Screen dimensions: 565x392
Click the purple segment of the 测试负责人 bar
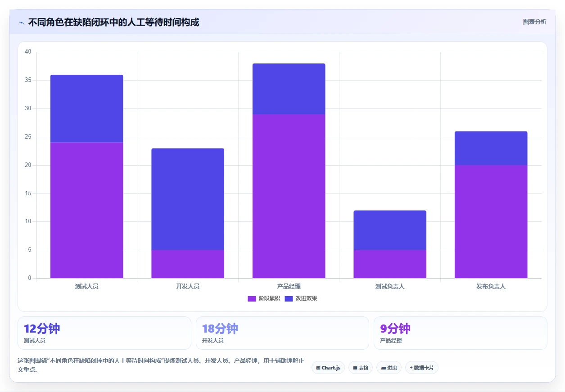390,264
